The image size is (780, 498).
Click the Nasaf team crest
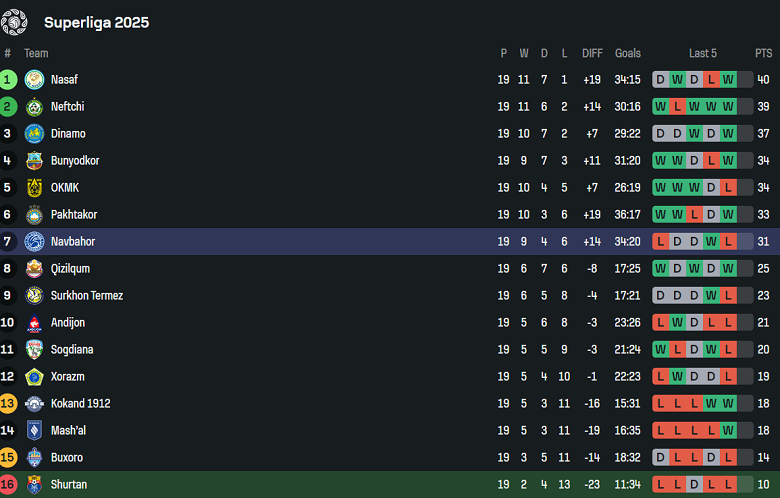tap(35, 80)
